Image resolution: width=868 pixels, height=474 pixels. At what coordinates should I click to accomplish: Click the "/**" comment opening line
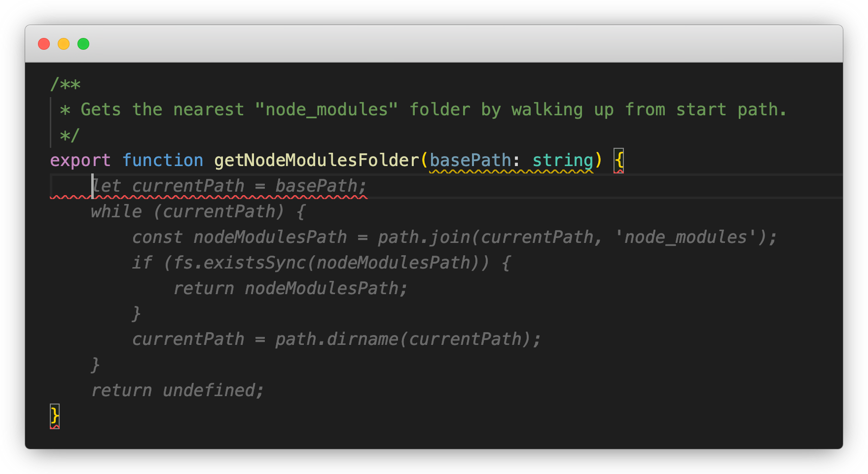coord(66,85)
